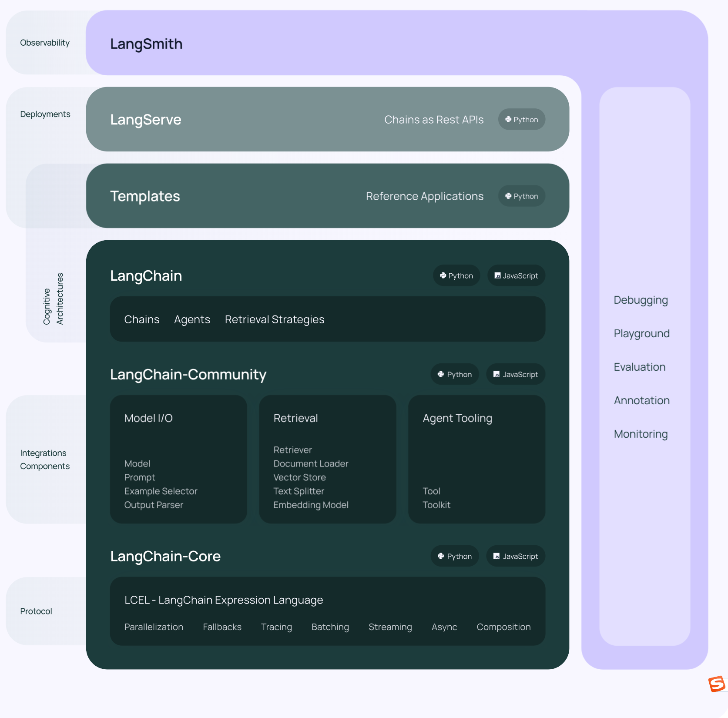Expand the Model I/O panel
The height and width of the screenshot is (718, 728).
pos(178,459)
